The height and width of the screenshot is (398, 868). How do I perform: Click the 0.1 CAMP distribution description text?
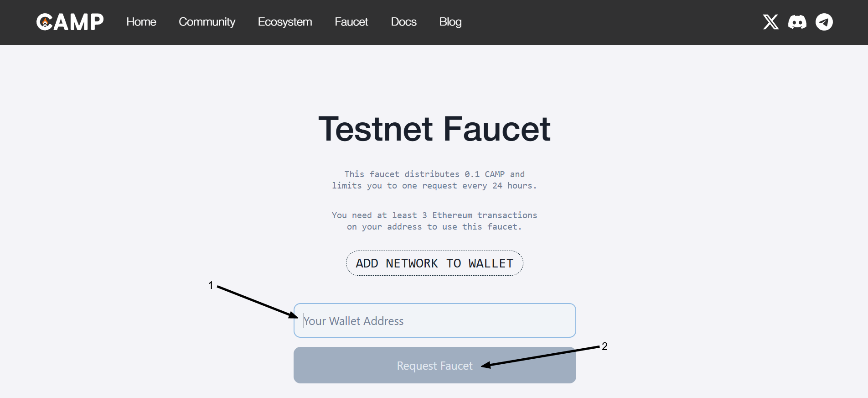(x=434, y=180)
